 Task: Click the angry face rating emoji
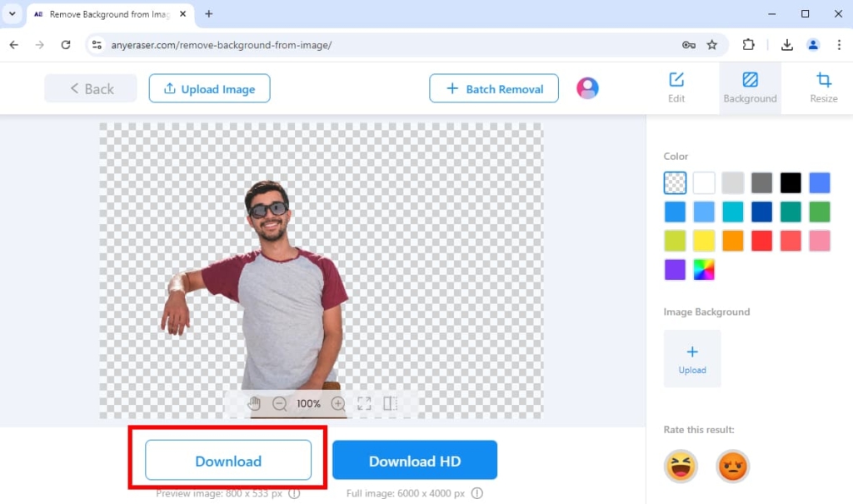coord(732,467)
